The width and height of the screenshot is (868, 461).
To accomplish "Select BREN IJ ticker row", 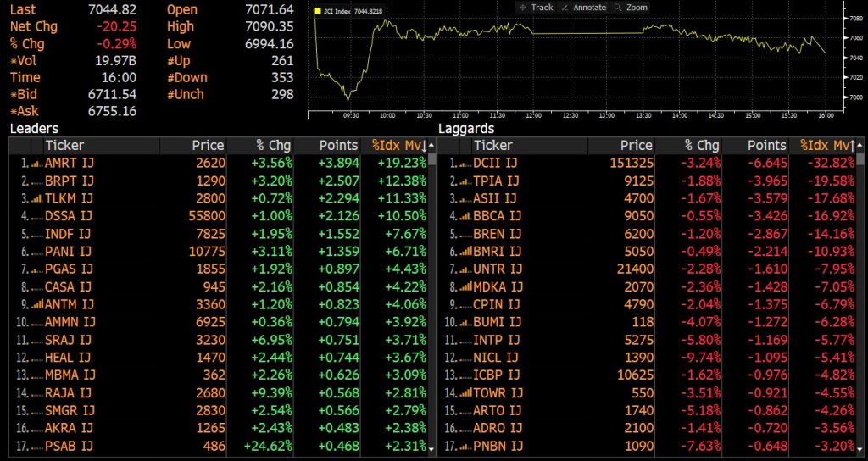I will coord(498,234).
